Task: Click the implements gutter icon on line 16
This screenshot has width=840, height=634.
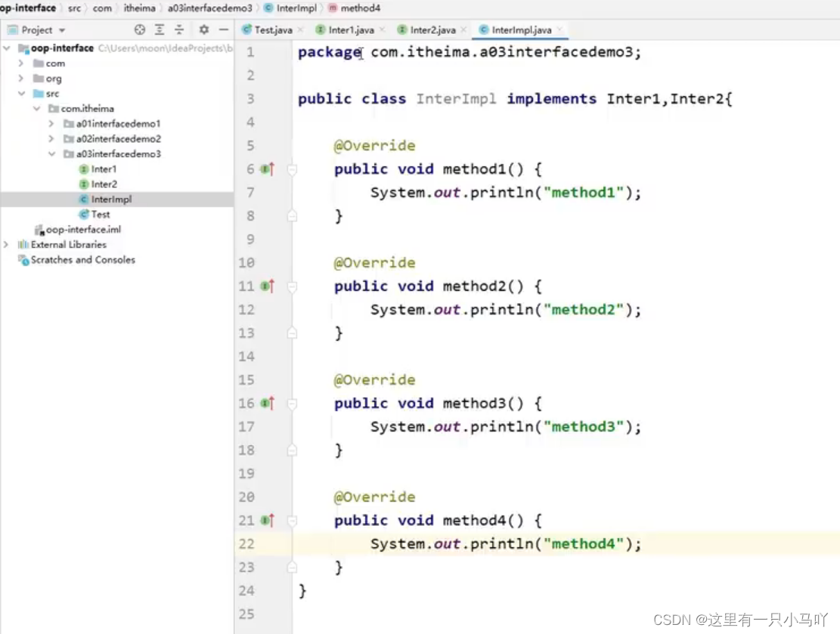Action: click(268, 404)
